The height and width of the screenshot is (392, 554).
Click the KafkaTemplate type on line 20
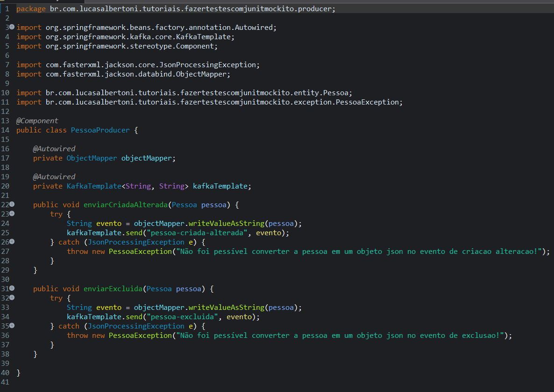[94, 186]
